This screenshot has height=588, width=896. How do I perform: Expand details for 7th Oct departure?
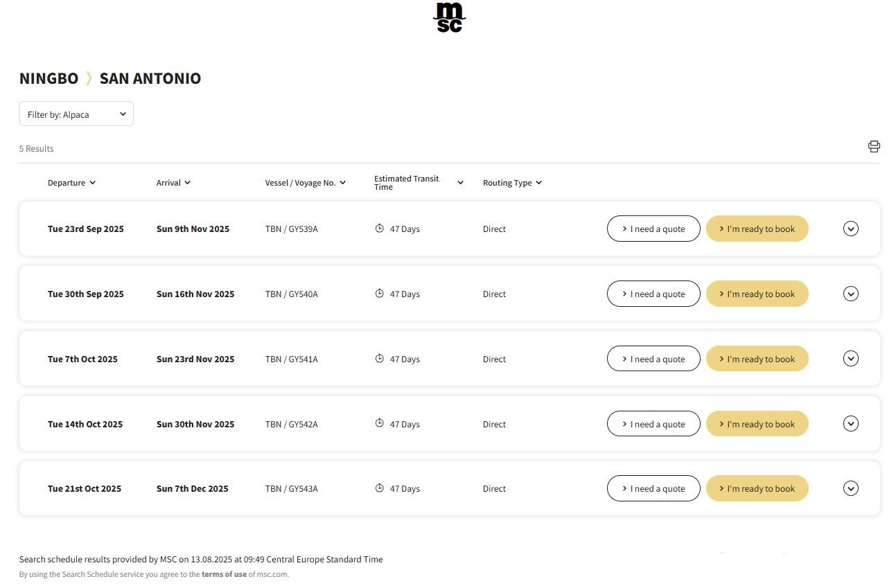point(851,359)
